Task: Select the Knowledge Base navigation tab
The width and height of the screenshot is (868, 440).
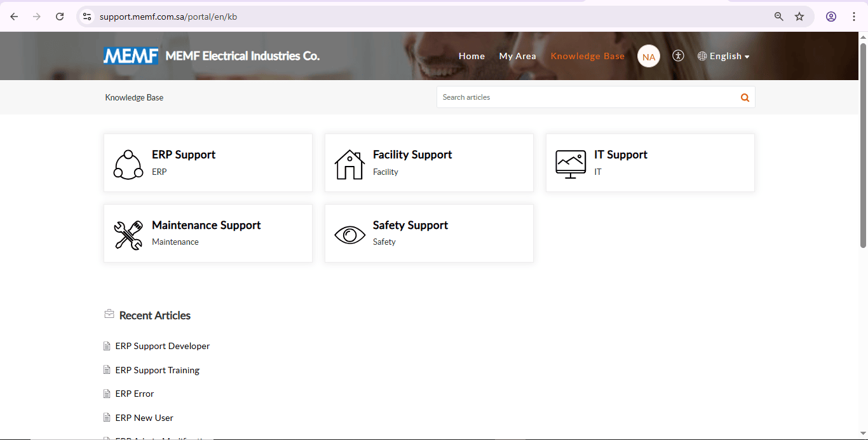Action: tap(587, 56)
